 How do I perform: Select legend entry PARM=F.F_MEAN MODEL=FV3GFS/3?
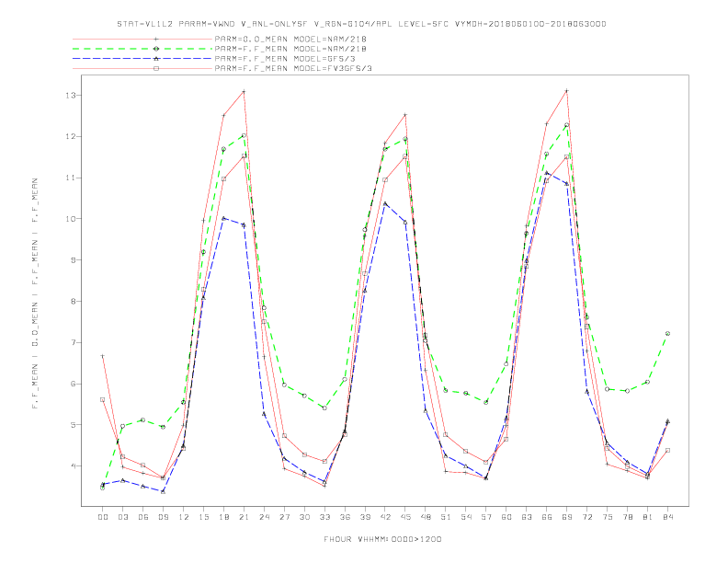point(293,68)
